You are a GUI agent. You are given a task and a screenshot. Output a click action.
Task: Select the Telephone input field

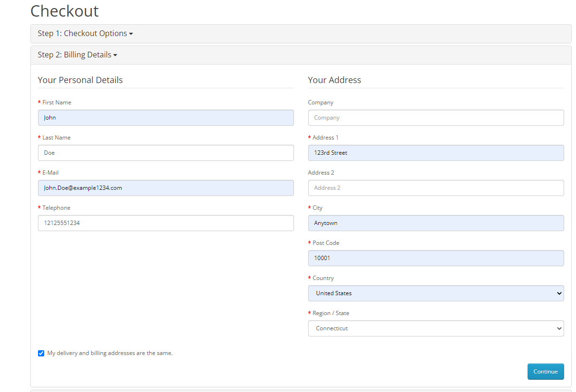(x=166, y=223)
